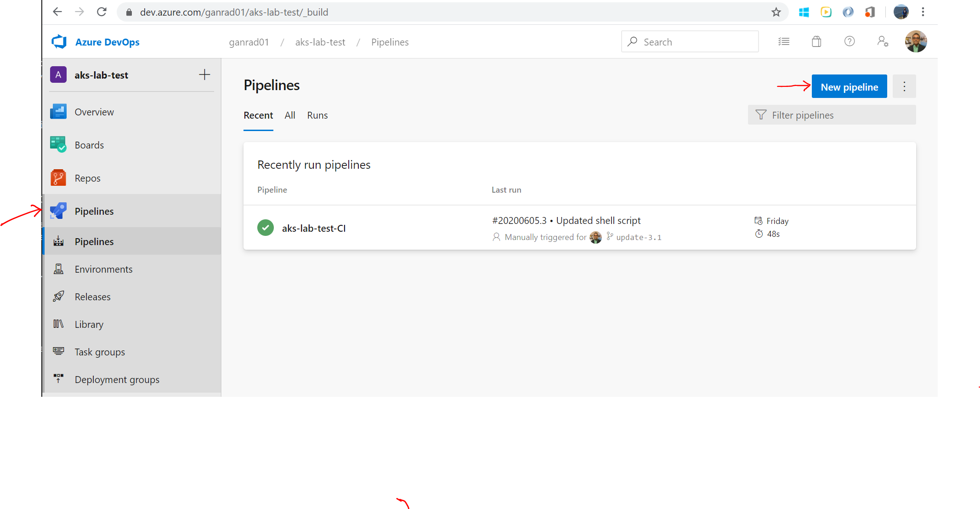The width and height of the screenshot is (980, 509).
Task: Switch to the All tab
Action: click(x=290, y=115)
